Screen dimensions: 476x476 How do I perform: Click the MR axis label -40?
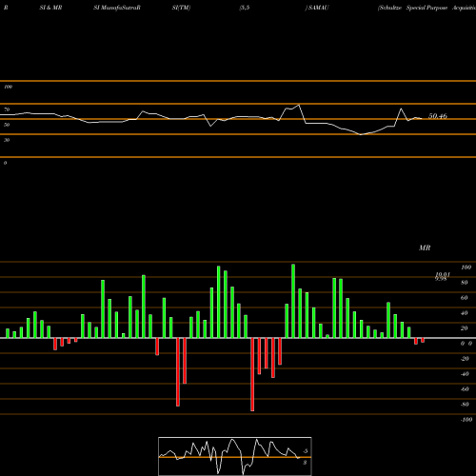[465, 374]
